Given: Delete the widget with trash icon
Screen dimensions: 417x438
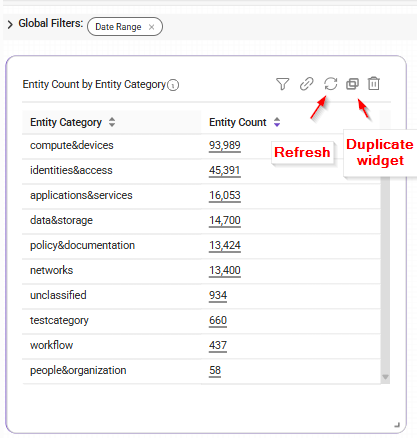Looking at the screenshot, I should pos(374,84).
